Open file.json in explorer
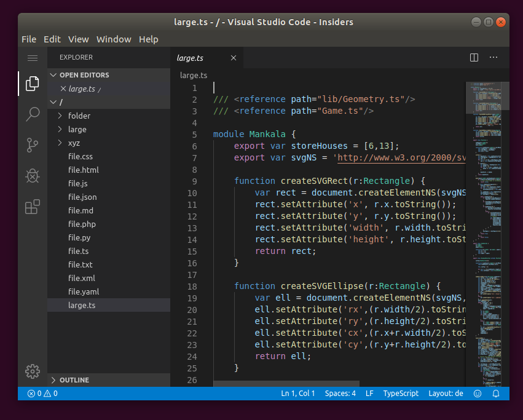 (109, 197)
